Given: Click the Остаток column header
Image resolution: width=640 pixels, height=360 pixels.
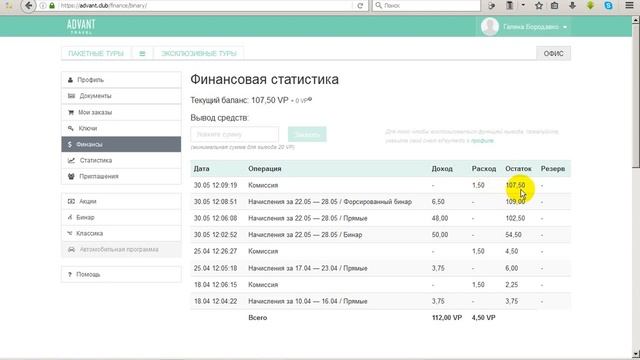Looking at the screenshot, I should click(518, 169).
